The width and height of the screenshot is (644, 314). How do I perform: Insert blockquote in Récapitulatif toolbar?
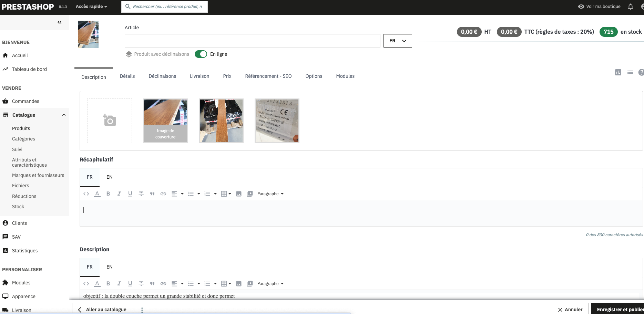coord(152,194)
